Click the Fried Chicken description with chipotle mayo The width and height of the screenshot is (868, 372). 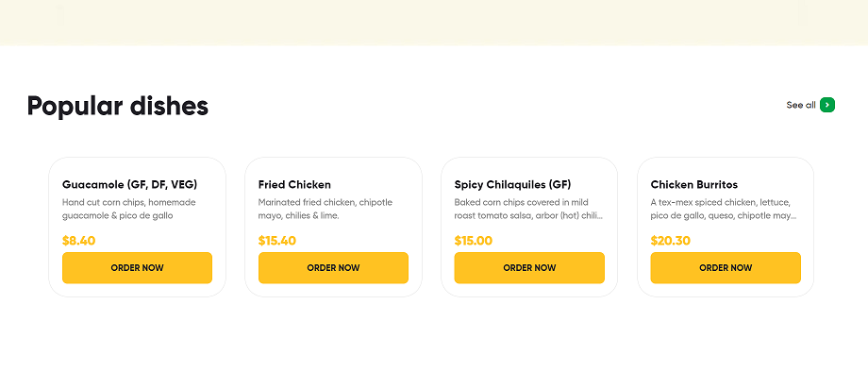click(x=326, y=210)
